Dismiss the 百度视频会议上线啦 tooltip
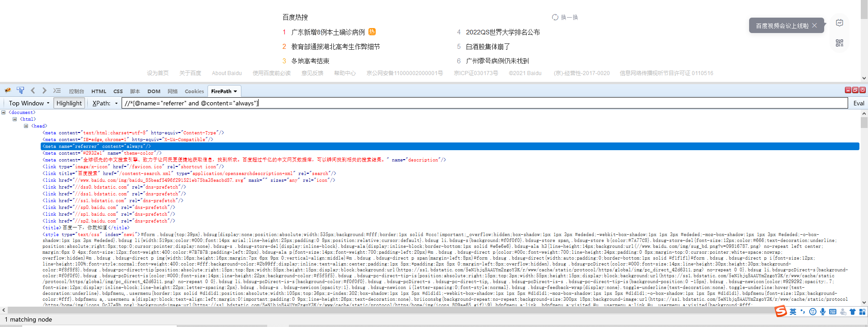This screenshot has width=868, height=327. [814, 26]
